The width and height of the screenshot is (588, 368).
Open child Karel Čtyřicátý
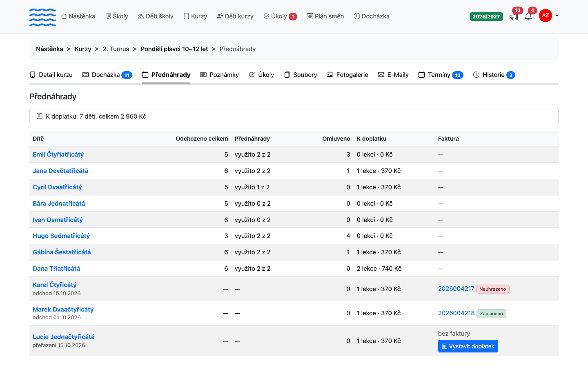55,285
